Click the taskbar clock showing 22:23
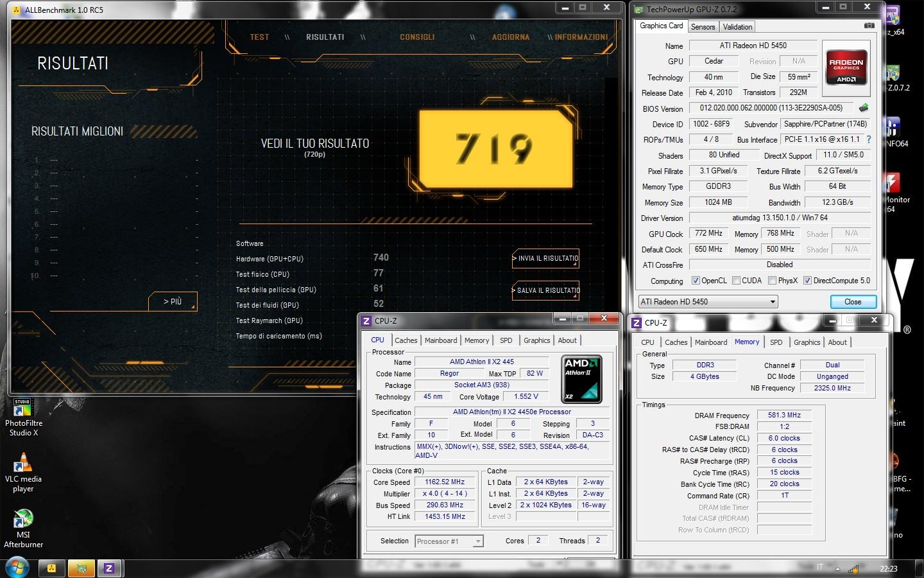 click(889, 568)
